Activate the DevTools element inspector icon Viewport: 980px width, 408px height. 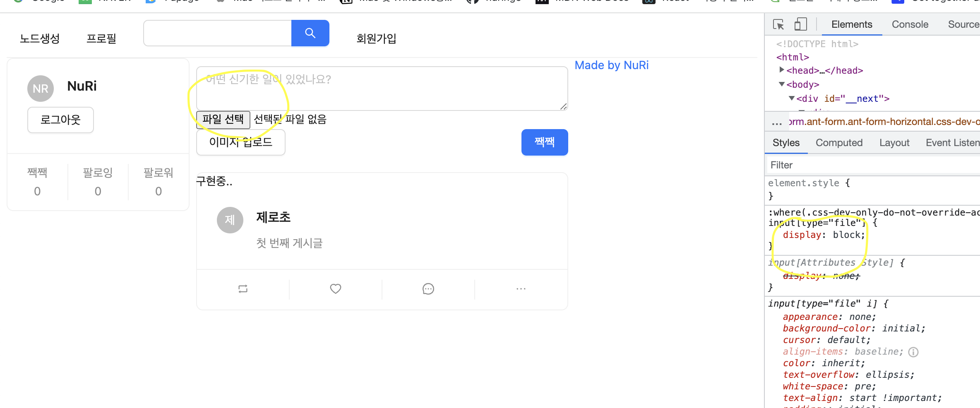coord(778,24)
